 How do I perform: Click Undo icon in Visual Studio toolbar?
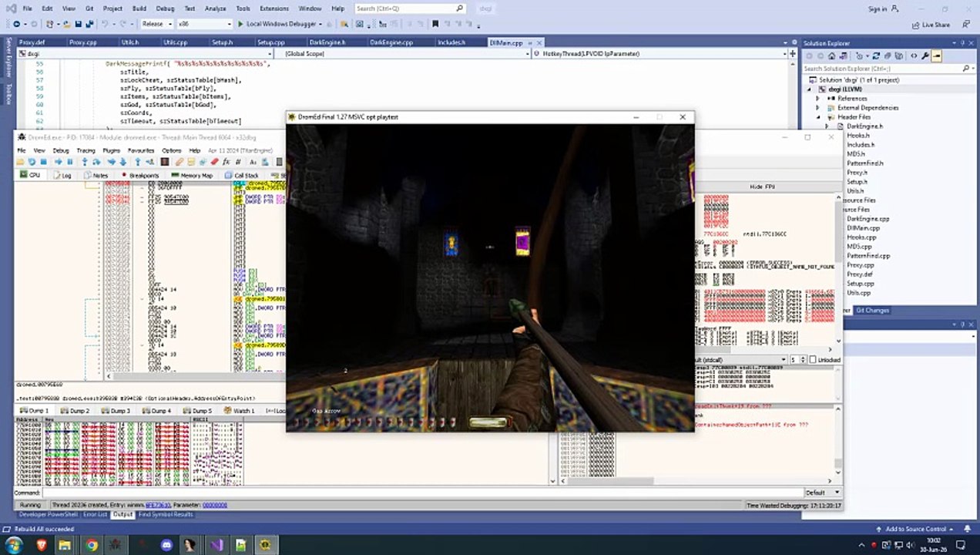pos(105,24)
